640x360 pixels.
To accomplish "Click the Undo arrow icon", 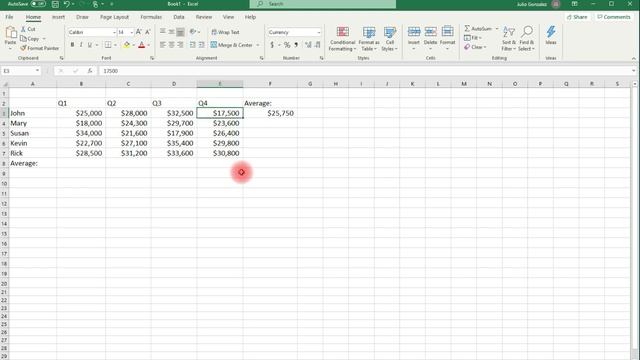I will click(67, 4).
